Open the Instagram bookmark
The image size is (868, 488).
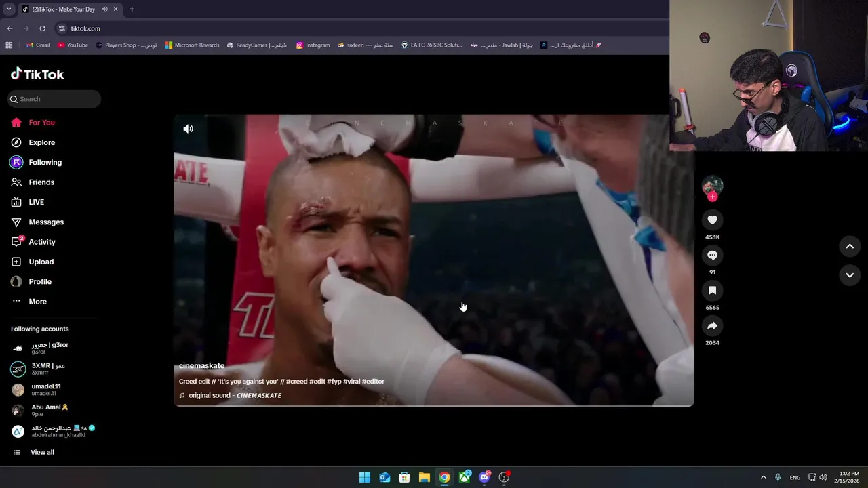pos(313,45)
